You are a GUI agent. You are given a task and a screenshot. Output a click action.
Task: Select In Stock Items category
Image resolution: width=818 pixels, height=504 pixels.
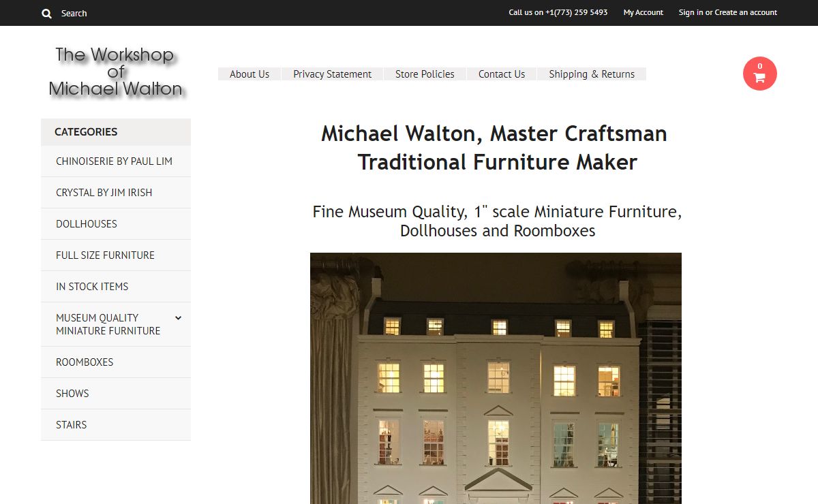pyautogui.click(x=116, y=287)
